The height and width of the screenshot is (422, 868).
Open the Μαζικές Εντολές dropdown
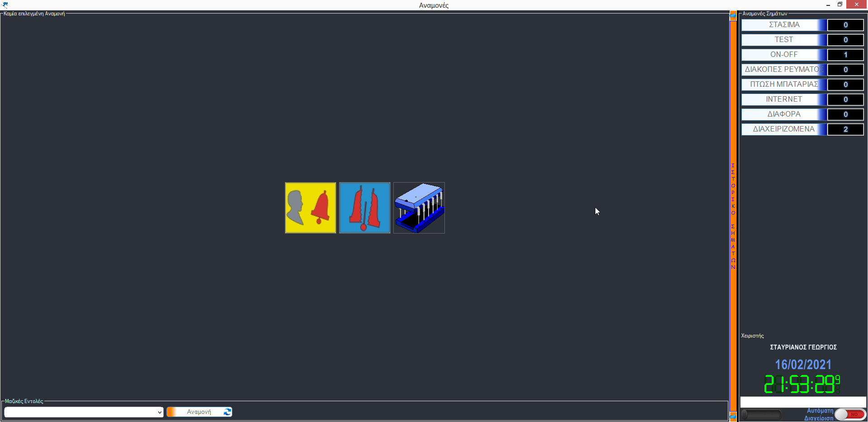[84, 412]
